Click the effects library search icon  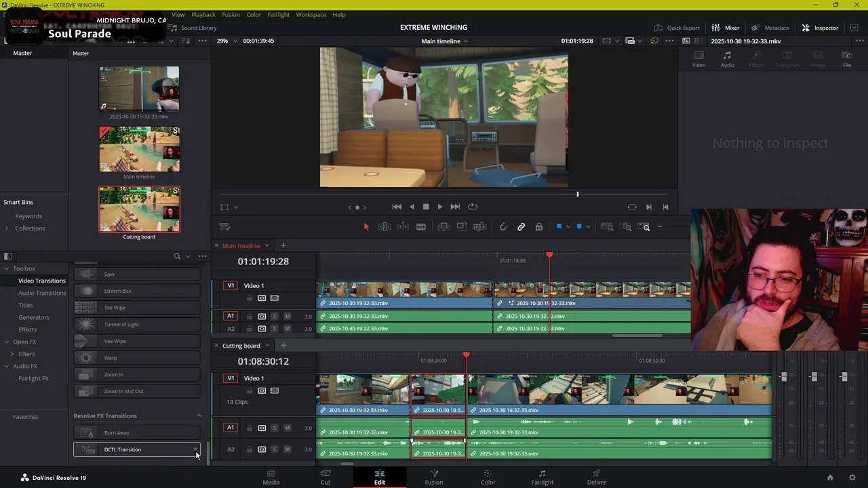[177, 256]
